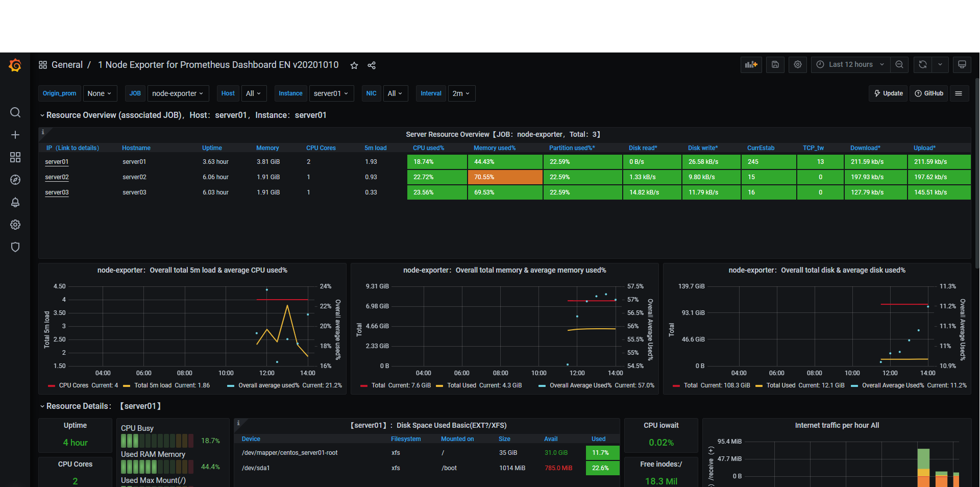The height and width of the screenshot is (487, 980).
Task: Open server01 details link
Action: coord(57,162)
